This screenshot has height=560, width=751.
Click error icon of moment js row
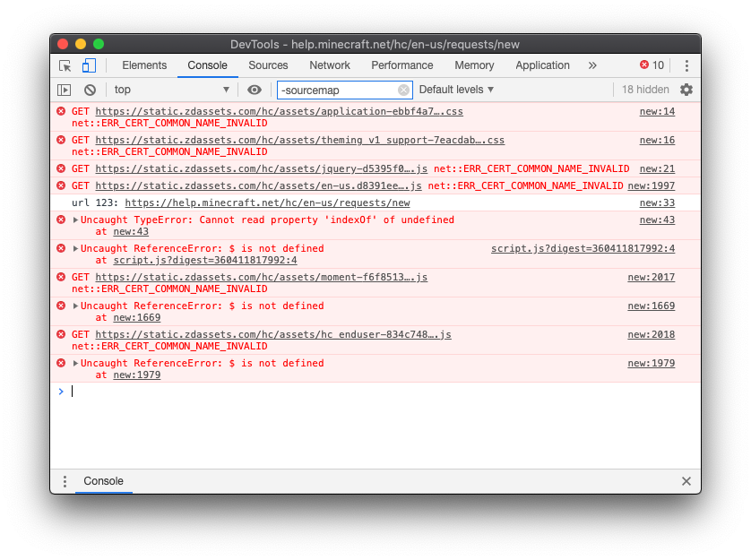[61, 278]
